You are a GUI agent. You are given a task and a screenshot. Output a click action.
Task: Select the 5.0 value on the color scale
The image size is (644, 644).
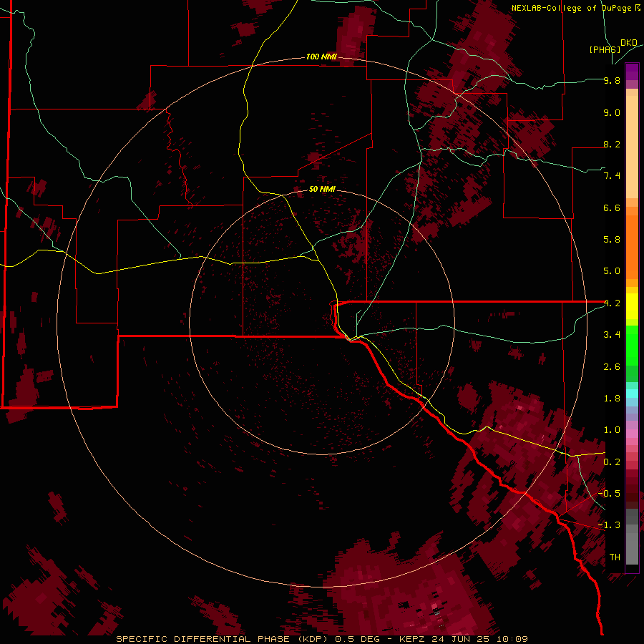coord(612,271)
